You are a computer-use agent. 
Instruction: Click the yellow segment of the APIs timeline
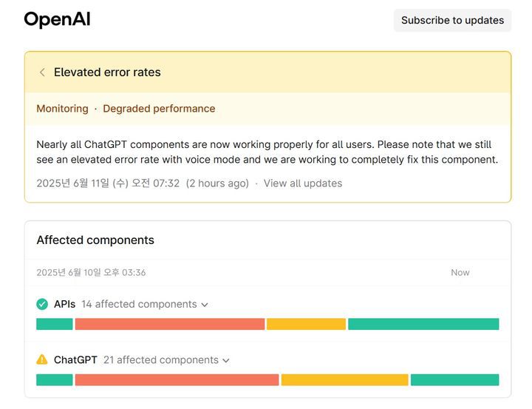pos(306,324)
